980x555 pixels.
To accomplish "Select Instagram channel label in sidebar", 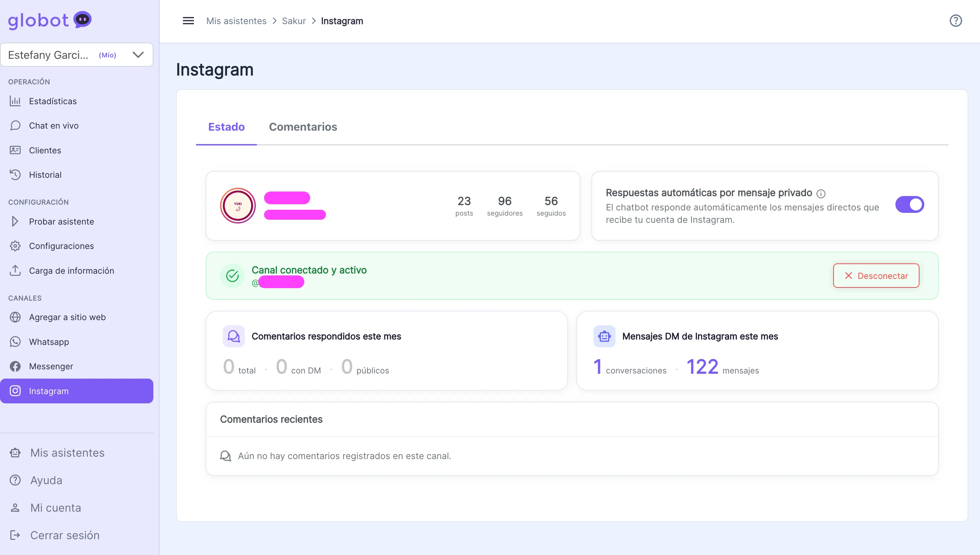I will [49, 391].
